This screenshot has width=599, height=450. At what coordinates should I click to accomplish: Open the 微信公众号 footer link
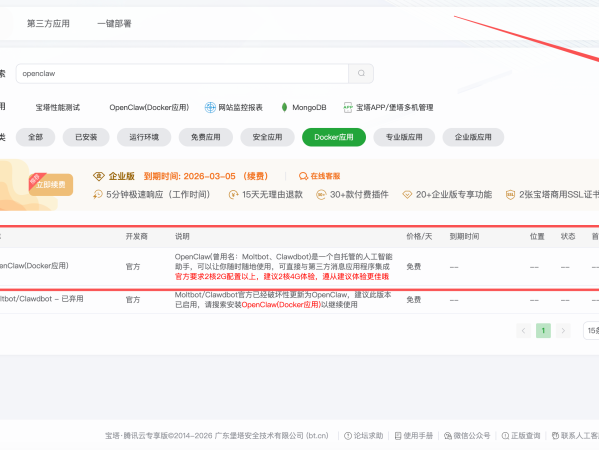[467, 435]
